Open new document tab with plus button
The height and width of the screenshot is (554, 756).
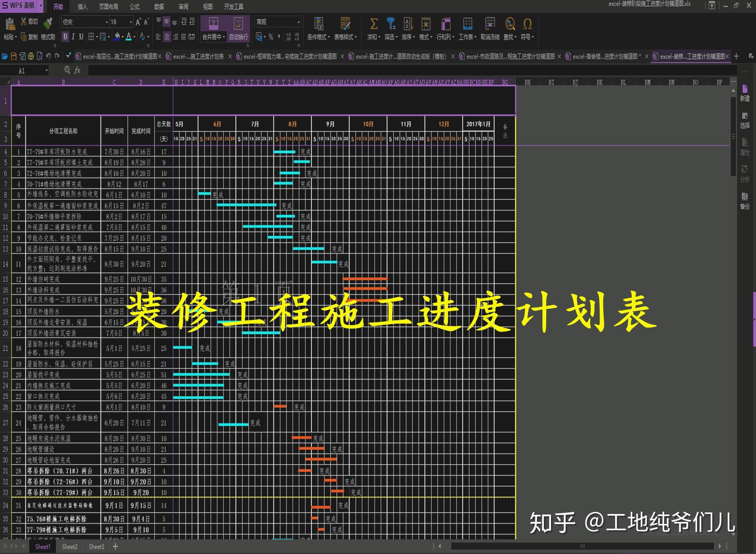pyautogui.click(x=736, y=57)
